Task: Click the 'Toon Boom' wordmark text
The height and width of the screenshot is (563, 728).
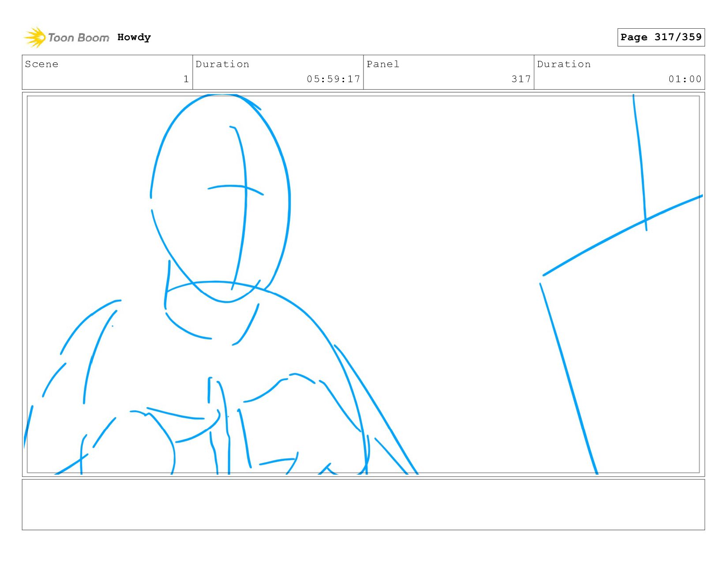Action: pos(79,38)
